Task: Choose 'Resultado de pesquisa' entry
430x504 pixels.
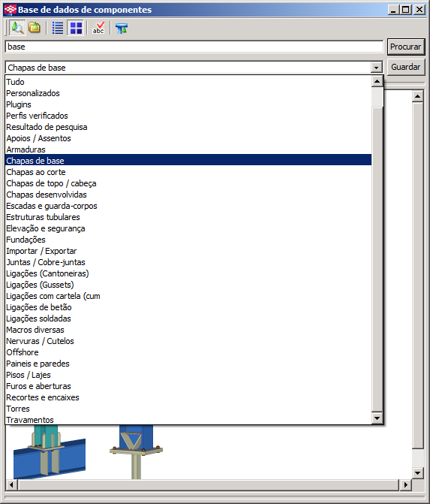Action: (x=188, y=127)
